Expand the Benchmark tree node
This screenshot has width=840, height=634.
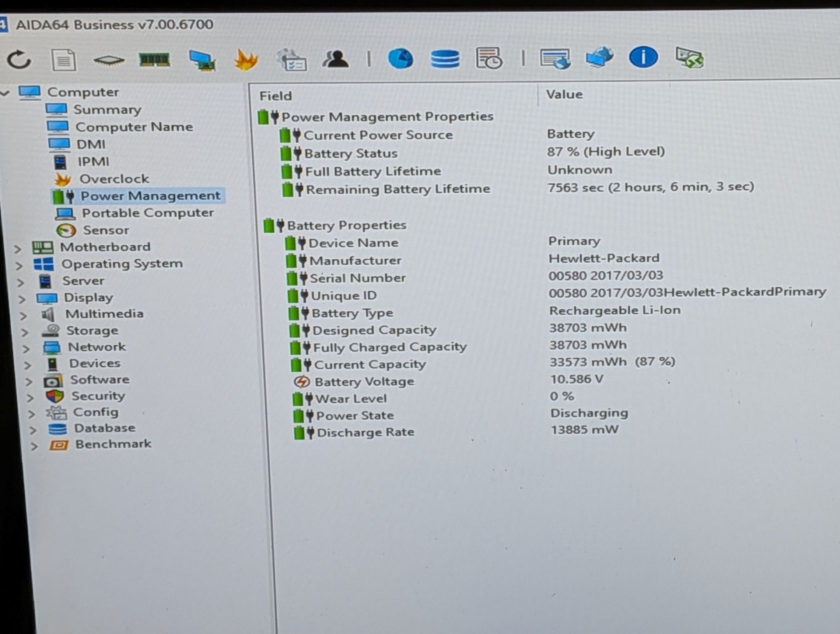(34, 446)
